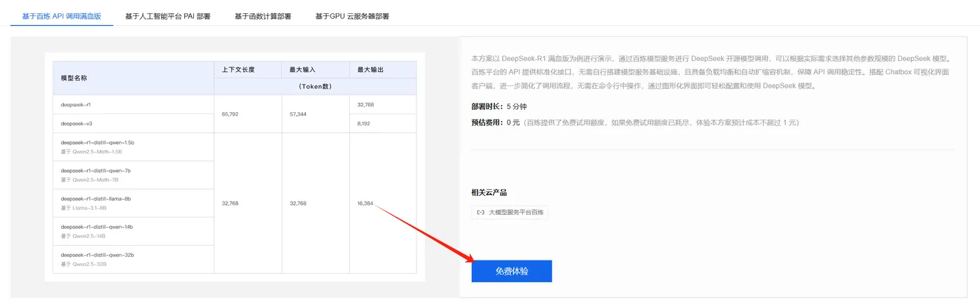Switch to 基于人工智能平台 PAI 部署 tab
The width and height of the screenshot is (980, 306).
(x=167, y=15)
